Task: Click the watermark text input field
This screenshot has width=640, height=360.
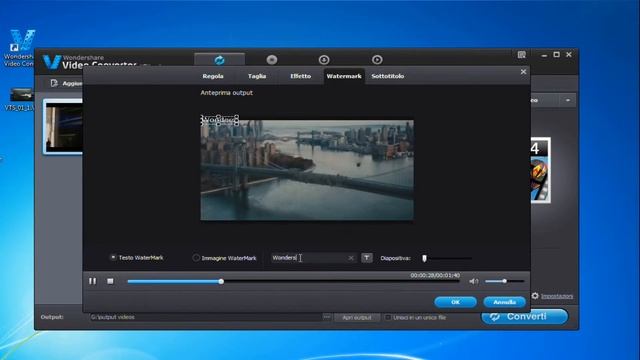Action: 313,258
